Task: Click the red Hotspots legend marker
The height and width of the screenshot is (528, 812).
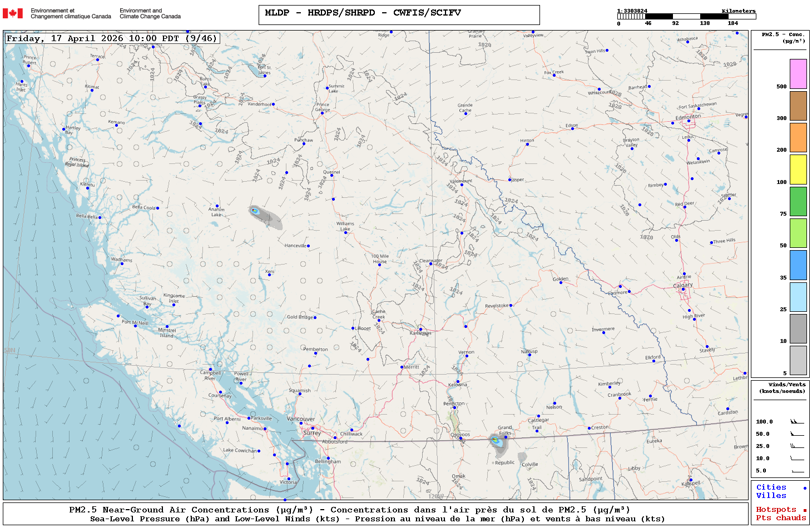Action: (805, 510)
